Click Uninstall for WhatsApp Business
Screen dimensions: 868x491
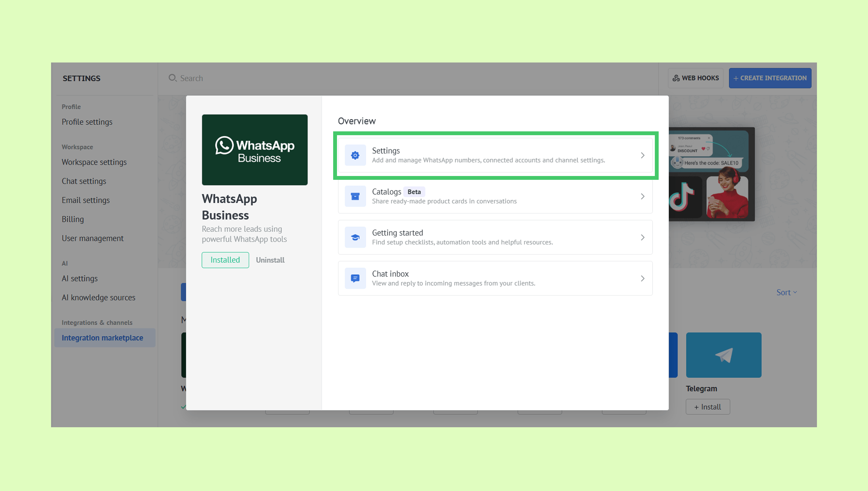pyautogui.click(x=270, y=260)
